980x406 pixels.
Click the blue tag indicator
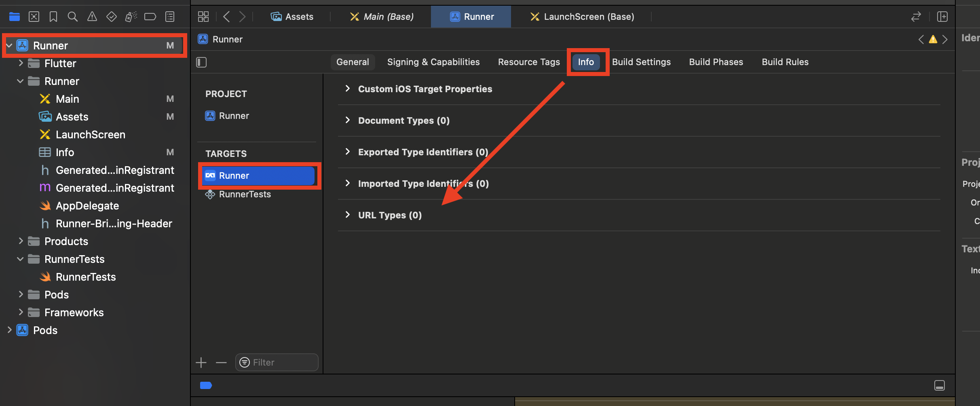coord(206,385)
